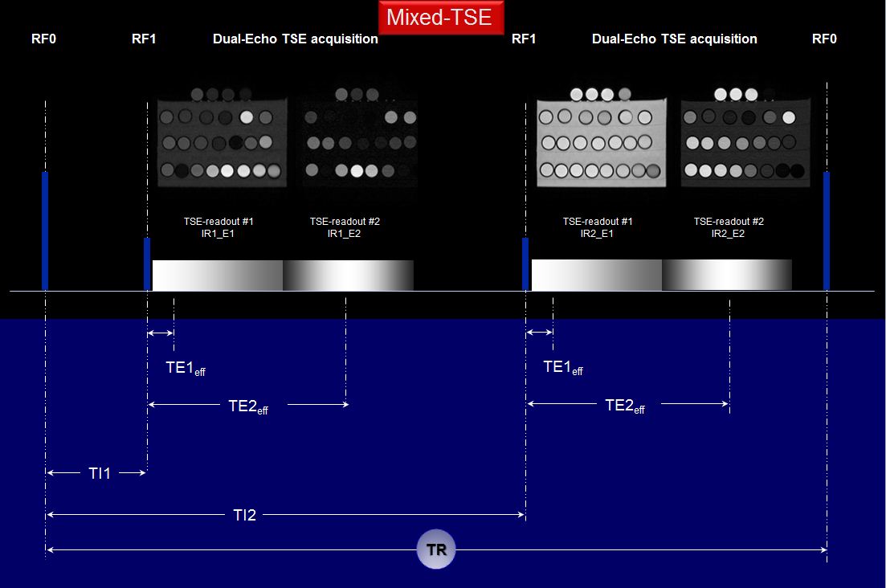Click the tall blue RF0 pulse at far left

point(45,231)
